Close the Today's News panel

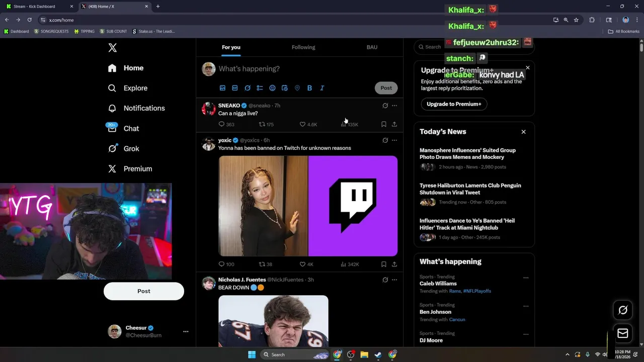[523, 132]
